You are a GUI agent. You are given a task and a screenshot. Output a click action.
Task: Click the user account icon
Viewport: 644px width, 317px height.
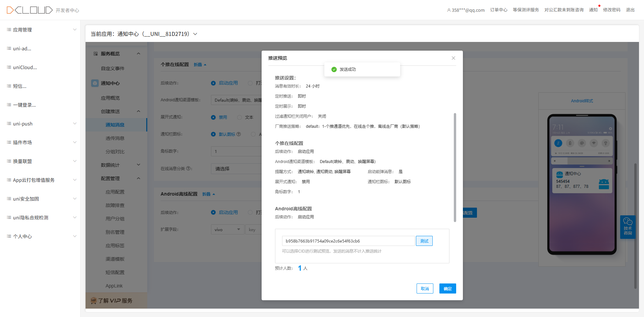coord(449,10)
